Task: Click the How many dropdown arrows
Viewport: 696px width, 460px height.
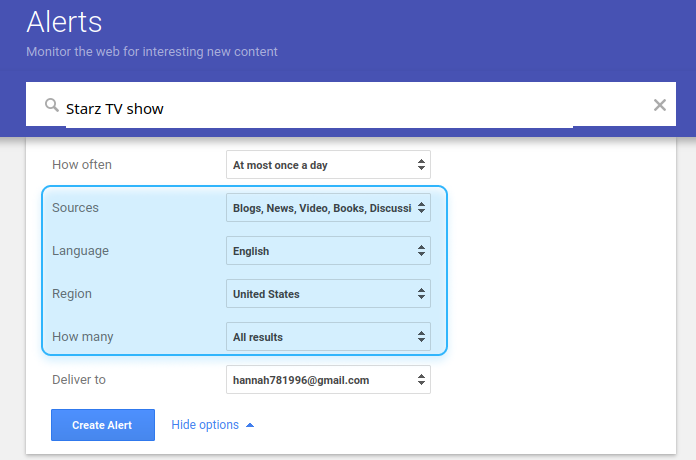Action: pyautogui.click(x=421, y=337)
